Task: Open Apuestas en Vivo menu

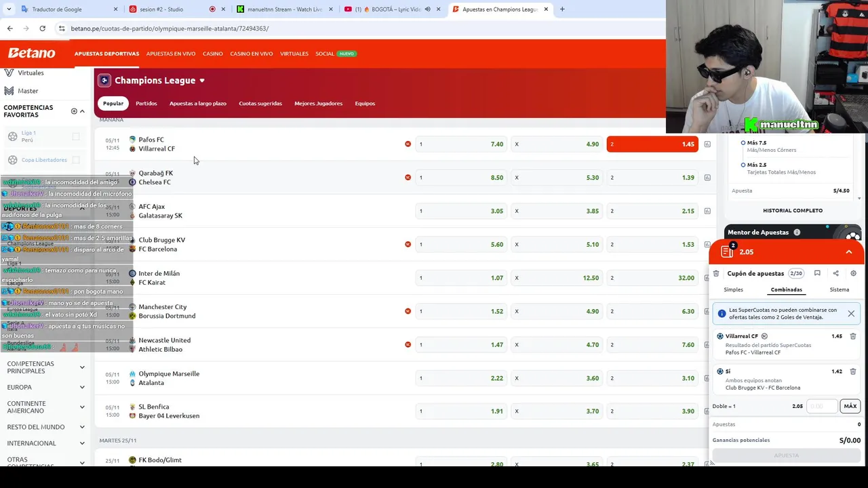Action: 171,54
